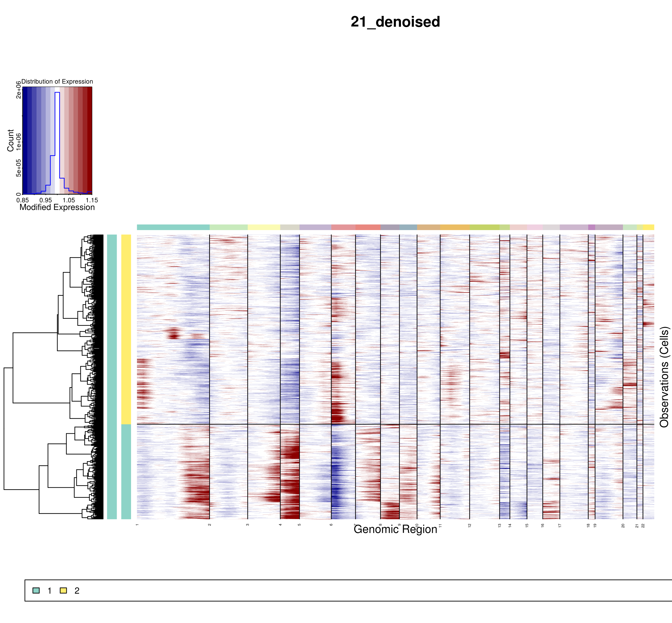Click the teal legend swatch for group 1
The image size is (672, 623).
36,590
